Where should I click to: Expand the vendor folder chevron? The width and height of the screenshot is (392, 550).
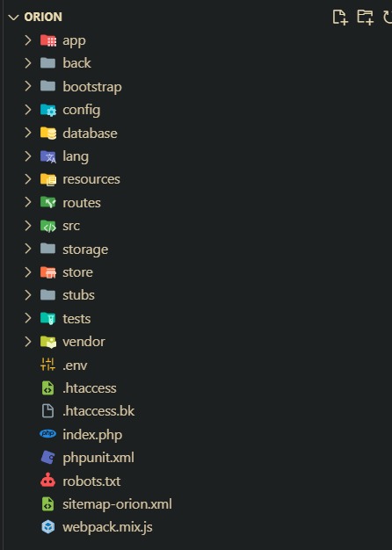tap(28, 341)
